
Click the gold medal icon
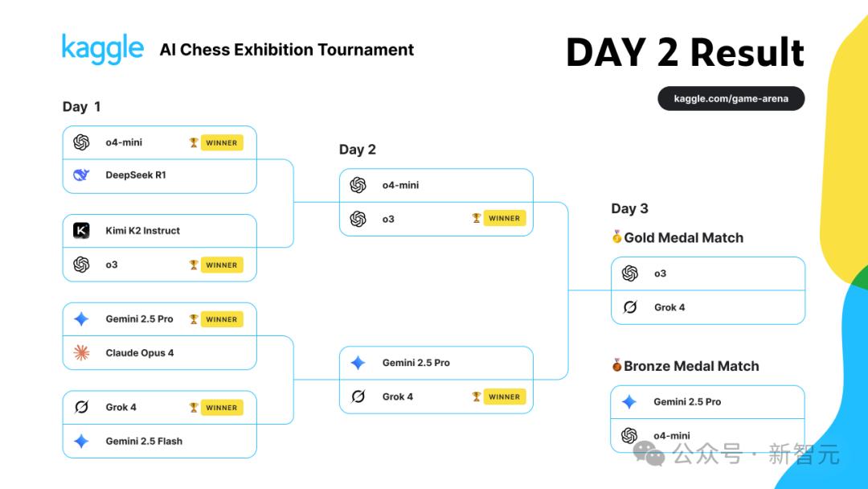coord(616,237)
